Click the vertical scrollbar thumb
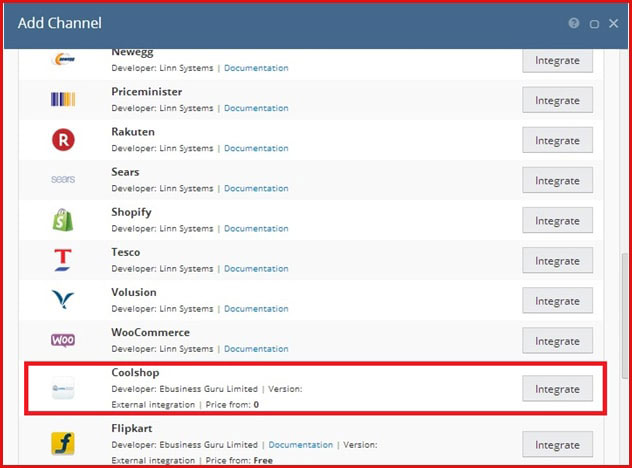Image resolution: width=632 pixels, height=468 pixels. point(624,316)
